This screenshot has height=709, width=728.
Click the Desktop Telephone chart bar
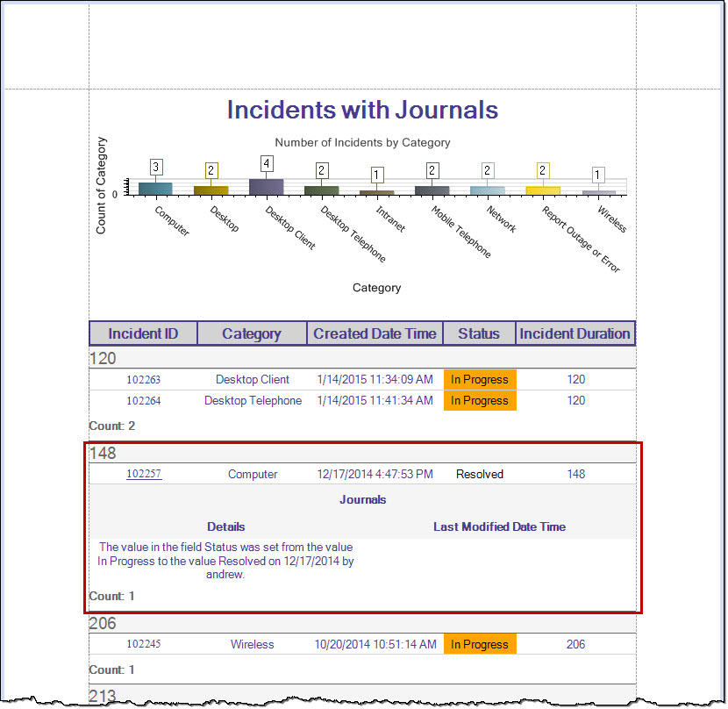point(321,190)
